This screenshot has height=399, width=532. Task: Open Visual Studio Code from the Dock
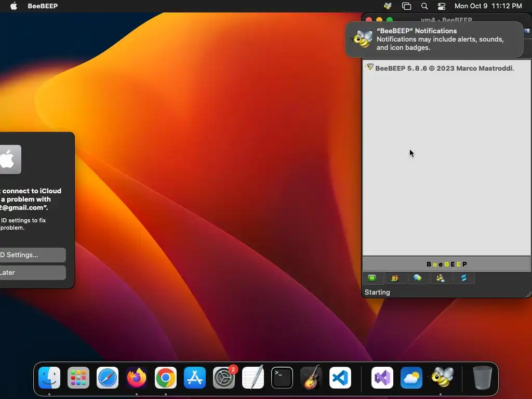pos(340,378)
